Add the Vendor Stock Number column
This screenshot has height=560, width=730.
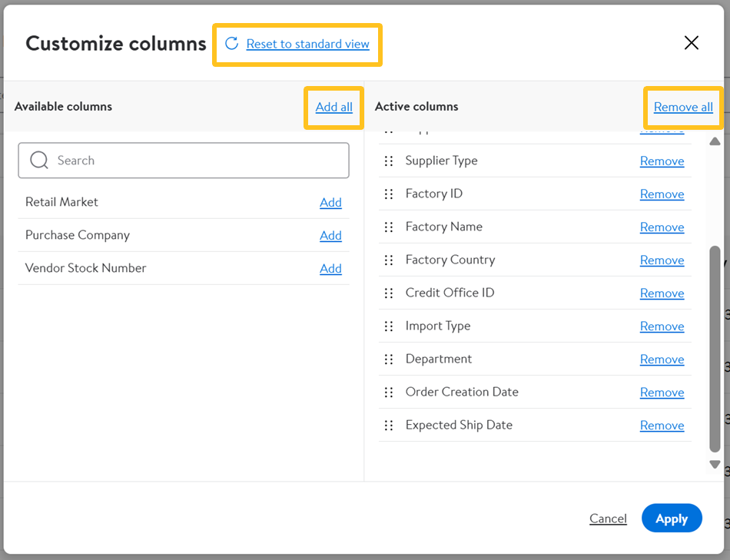tap(330, 269)
